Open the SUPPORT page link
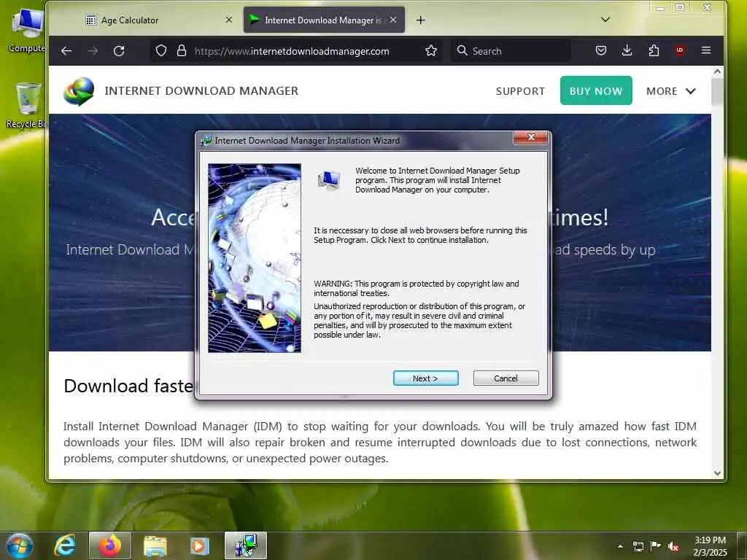The height and width of the screenshot is (560, 747). pos(520,91)
